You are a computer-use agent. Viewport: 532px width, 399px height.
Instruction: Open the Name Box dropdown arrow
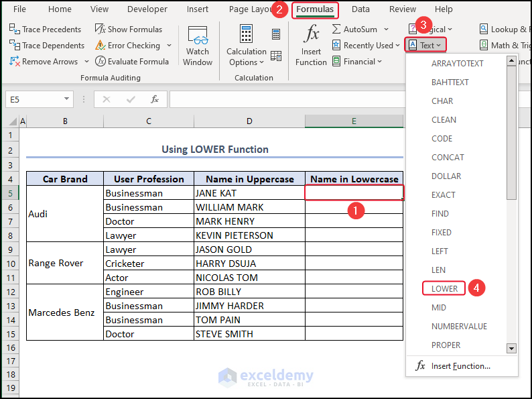click(x=66, y=99)
